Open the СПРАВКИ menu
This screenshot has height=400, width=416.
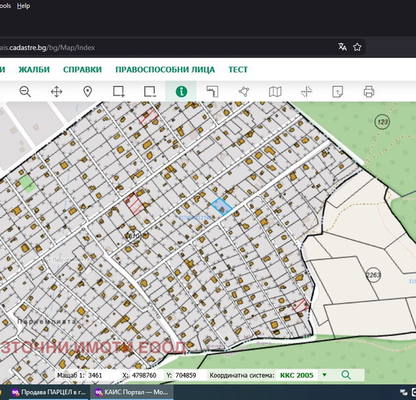[x=82, y=70]
